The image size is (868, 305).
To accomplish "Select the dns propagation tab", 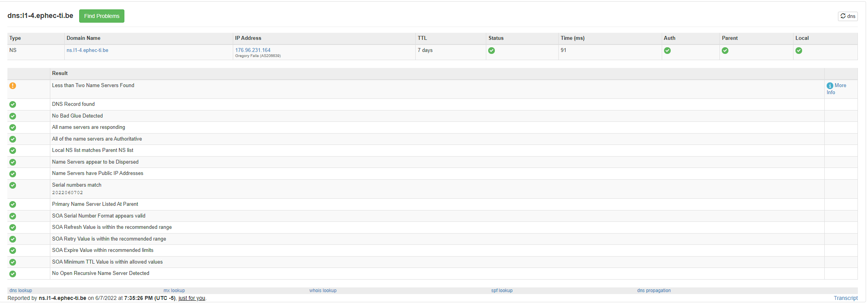I will [654, 291].
